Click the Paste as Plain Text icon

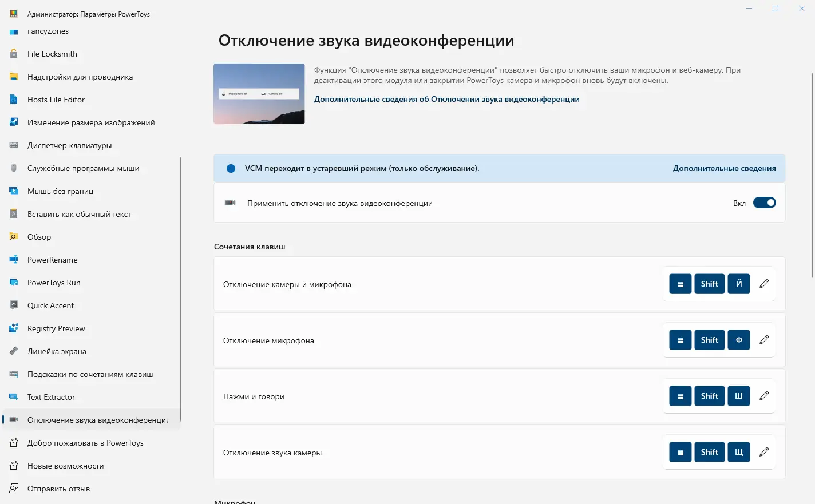point(14,214)
